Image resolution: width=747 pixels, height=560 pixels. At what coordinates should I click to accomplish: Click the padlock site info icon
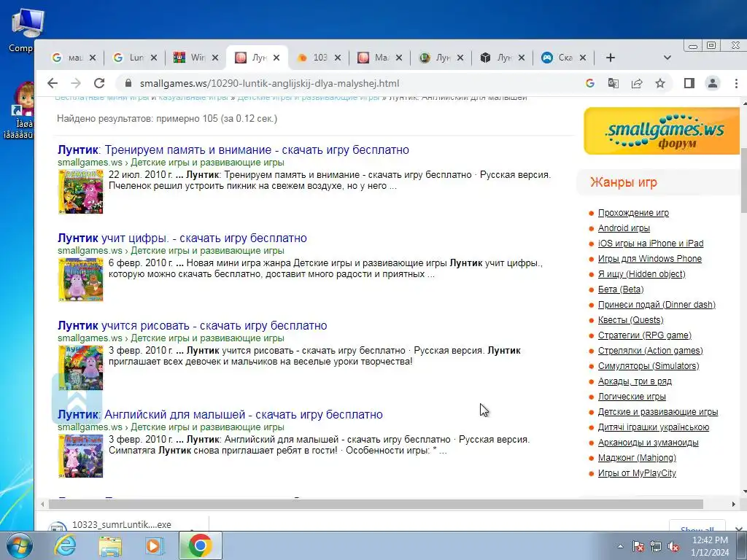coord(128,83)
